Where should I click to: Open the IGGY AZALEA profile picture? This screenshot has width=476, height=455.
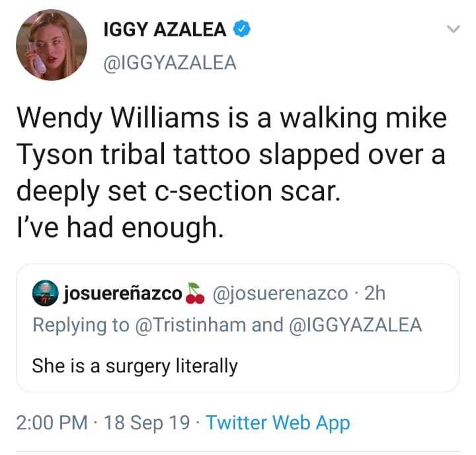(52, 45)
